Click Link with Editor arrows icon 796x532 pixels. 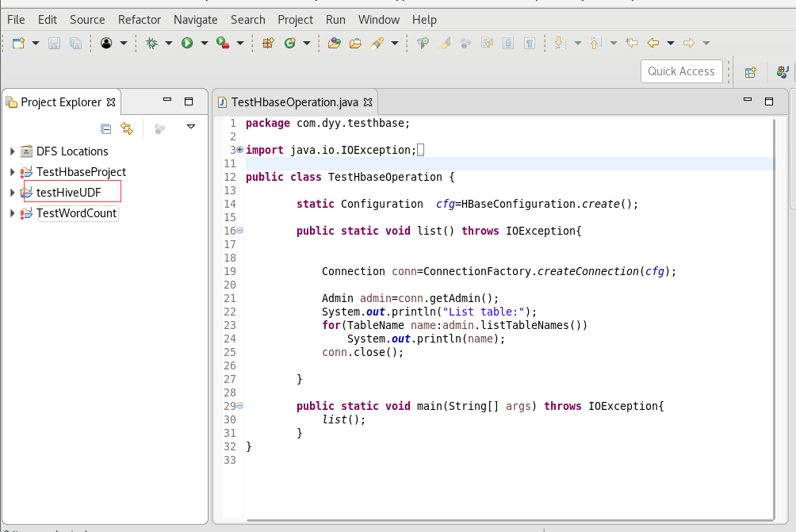127,128
